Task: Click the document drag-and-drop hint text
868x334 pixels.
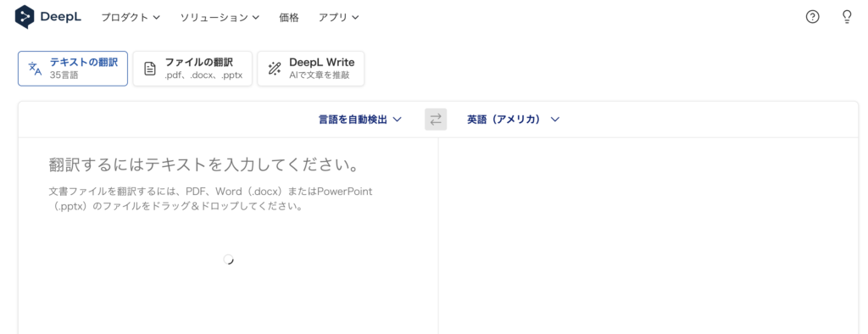Action: click(211, 199)
